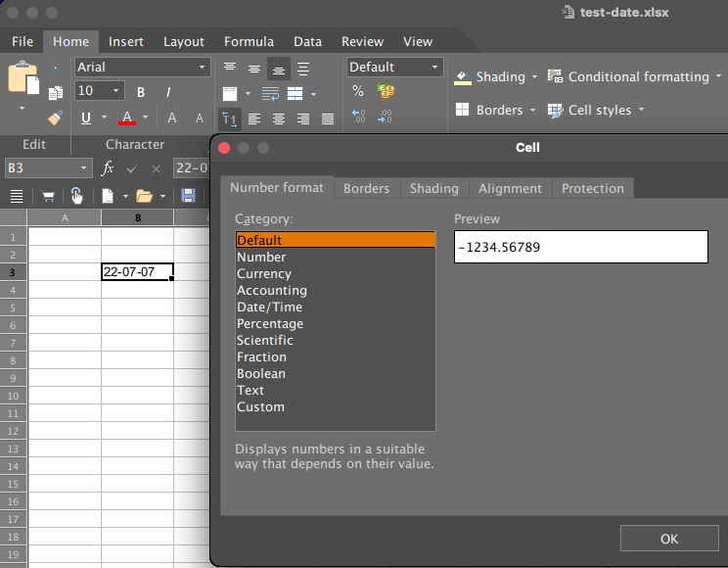728x568 pixels.
Task: Click the Format Painter brush icon
Action: click(x=56, y=118)
